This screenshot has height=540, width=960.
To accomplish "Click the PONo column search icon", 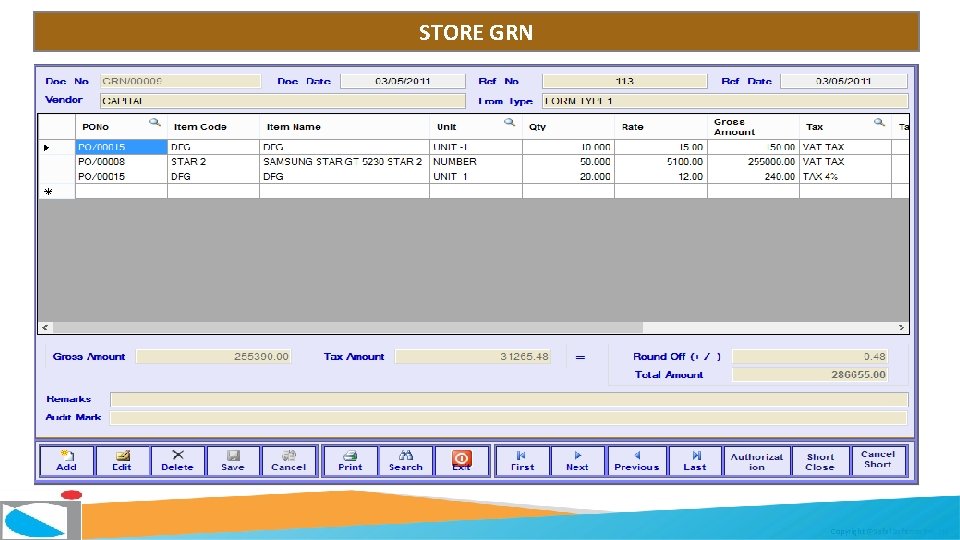I will tap(154, 122).
